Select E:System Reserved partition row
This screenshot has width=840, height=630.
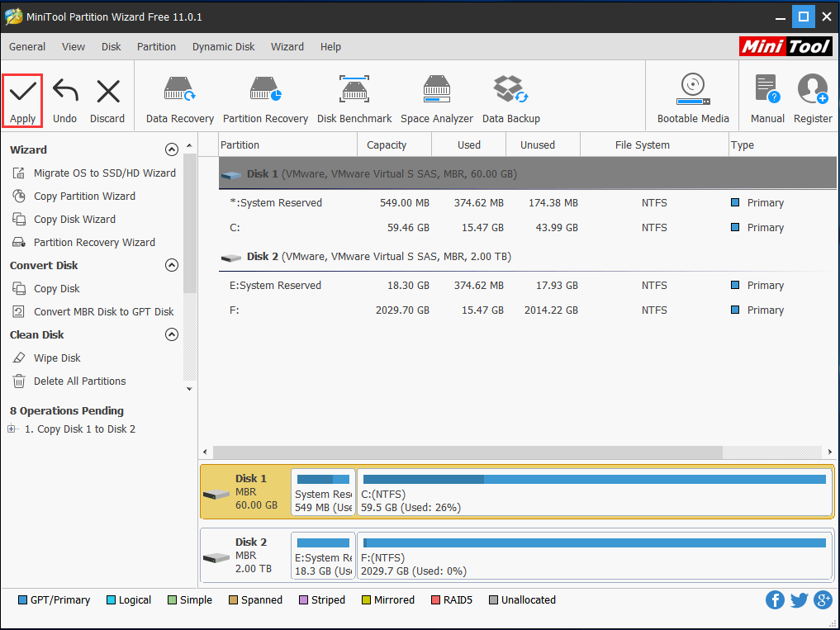click(527, 286)
